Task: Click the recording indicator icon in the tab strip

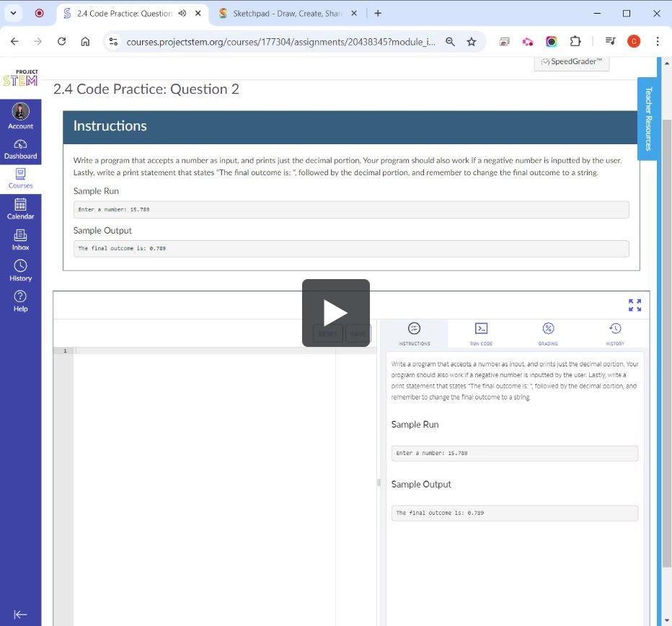Action: 39,13
